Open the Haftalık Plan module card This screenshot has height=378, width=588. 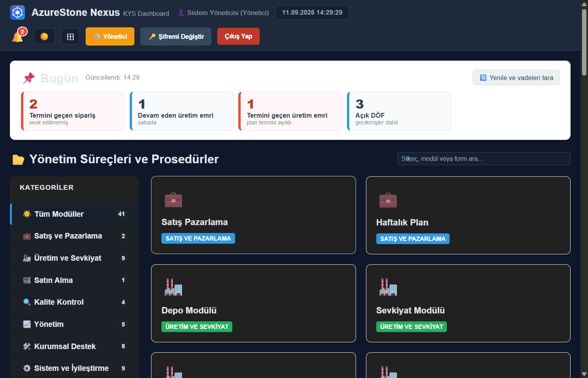[x=468, y=215]
